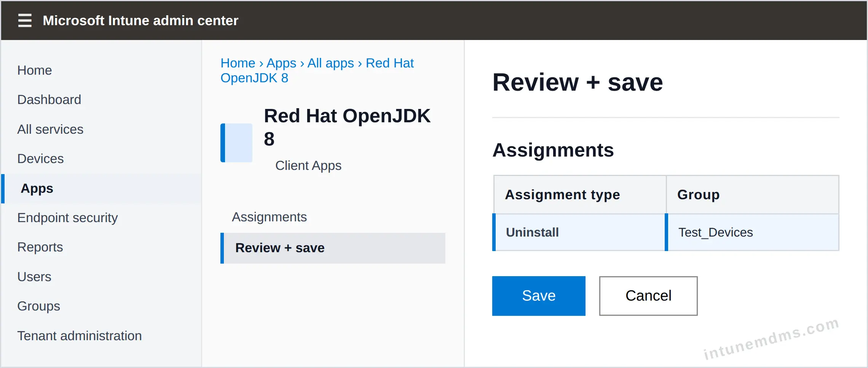Image resolution: width=868 pixels, height=368 pixels.
Task: Click the All apps breadcrumb link
Action: coord(330,63)
